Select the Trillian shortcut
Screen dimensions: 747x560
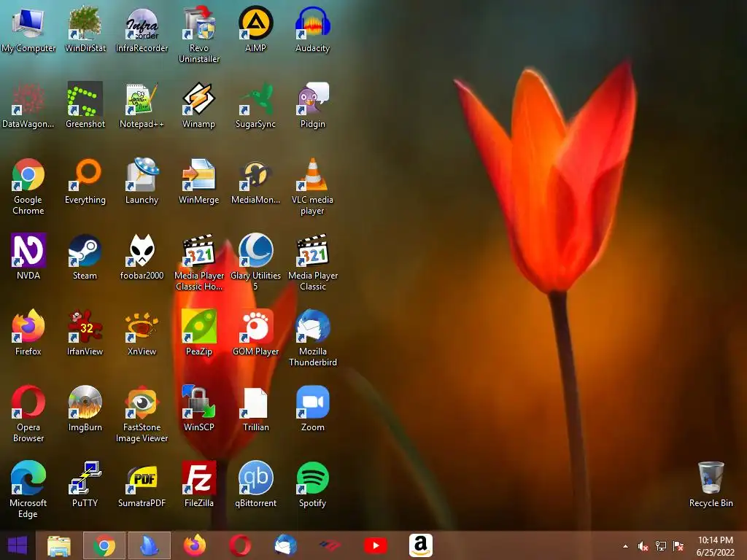coord(256,408)
